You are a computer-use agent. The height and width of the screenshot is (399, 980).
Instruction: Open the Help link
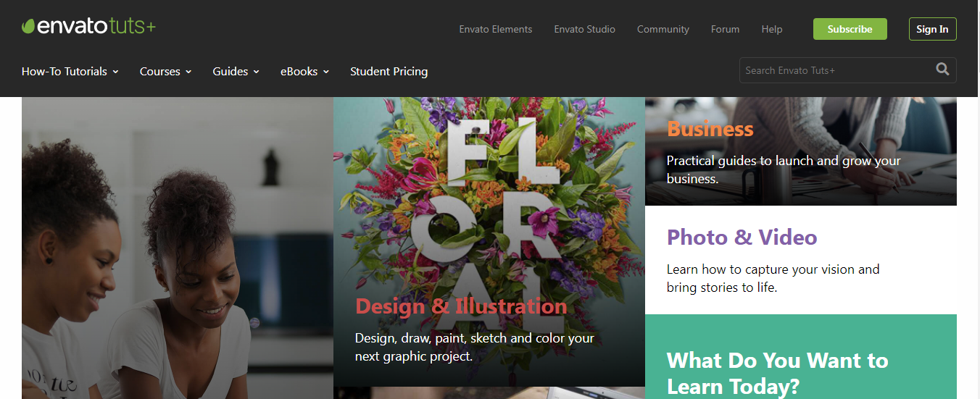(771, 30)
